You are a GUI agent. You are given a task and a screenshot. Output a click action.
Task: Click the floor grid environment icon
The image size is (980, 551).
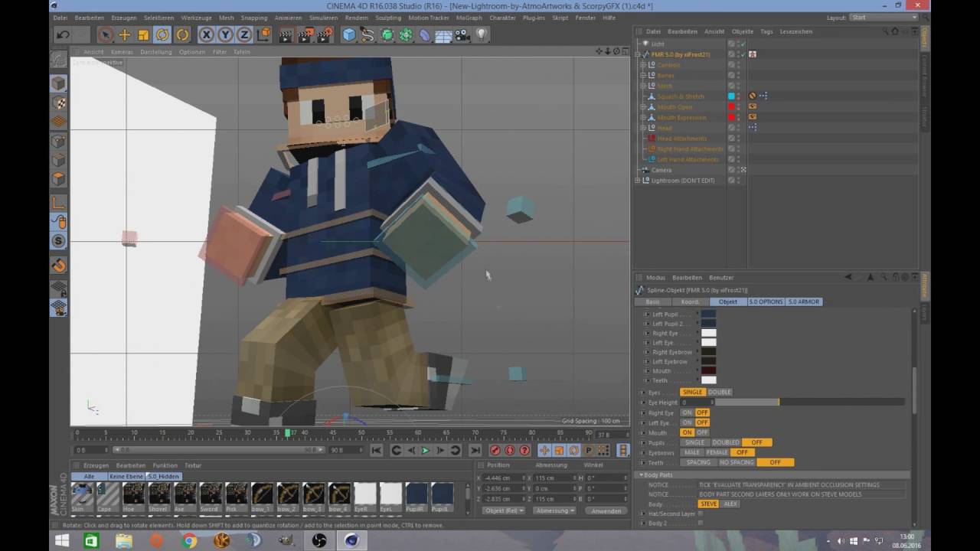point(443,34)
